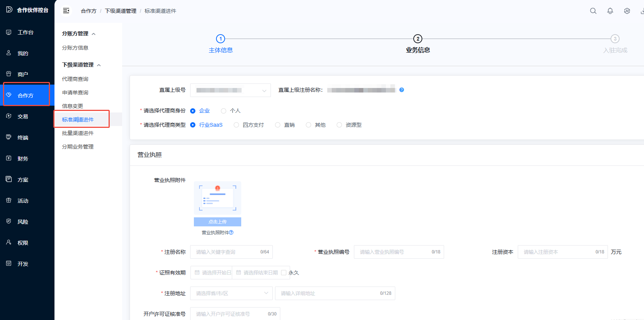Click step 1 主体信息 progress marker
Screen dimensions: 644x320
coord(221,39)
